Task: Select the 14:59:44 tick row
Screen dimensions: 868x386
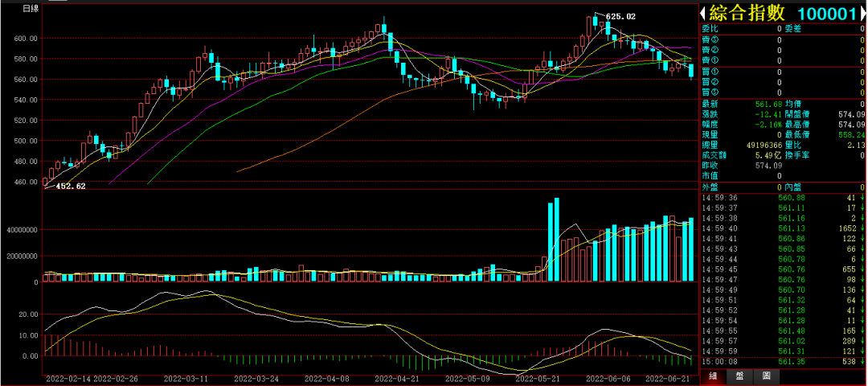Action: [x=783, y=259]
